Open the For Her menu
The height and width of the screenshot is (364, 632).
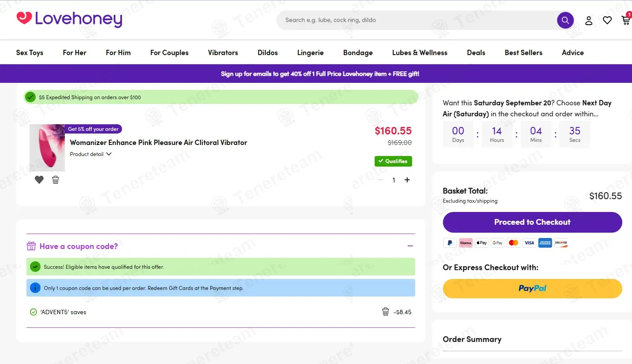tap(74, 52)
